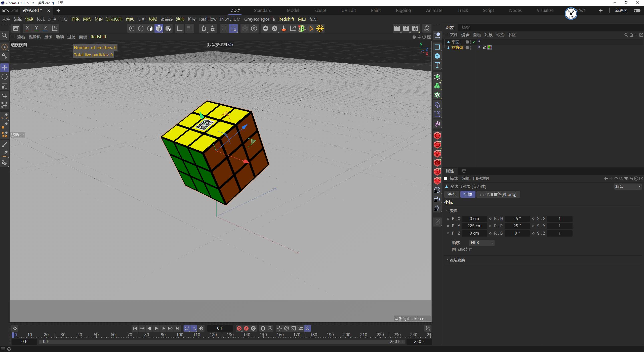
Task: Click the P.Y coordinate input showing 225 cm
Action: coord(474,226)
